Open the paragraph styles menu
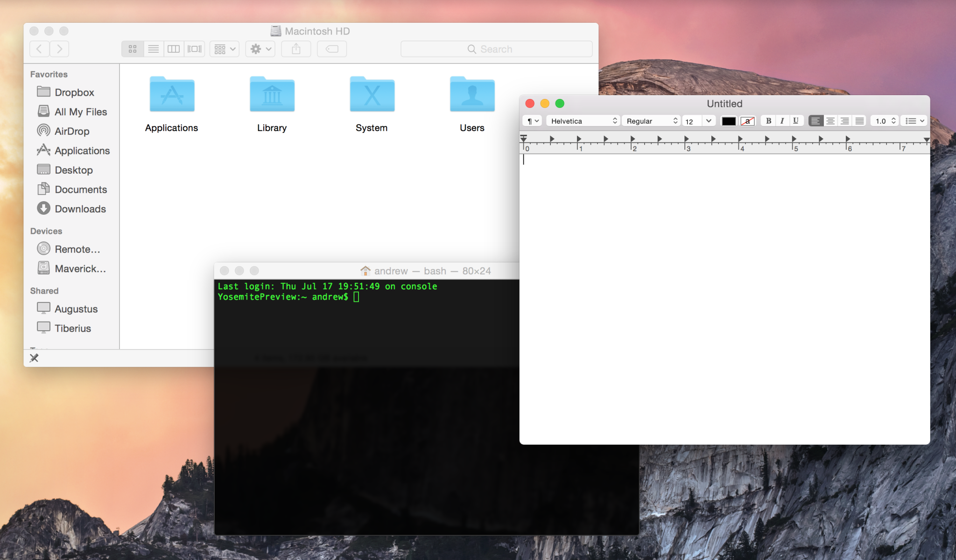This screenshot has height=560, width=956. click(532, 120)
